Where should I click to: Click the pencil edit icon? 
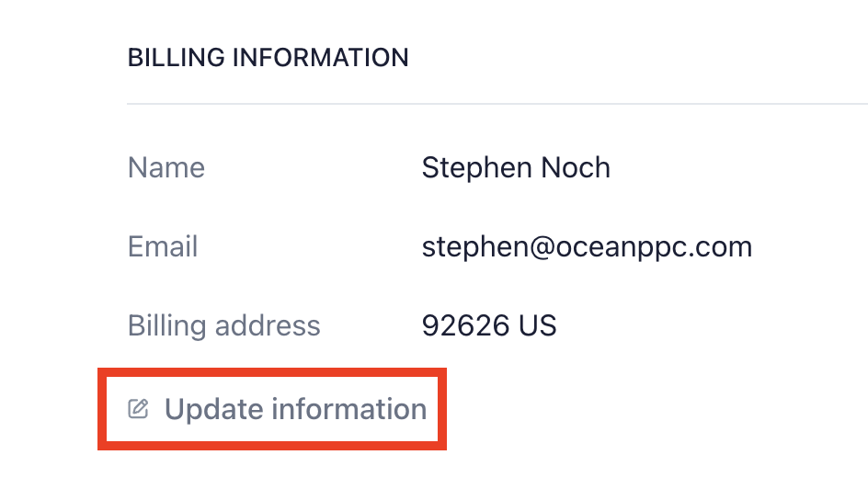tap(138, 409)
